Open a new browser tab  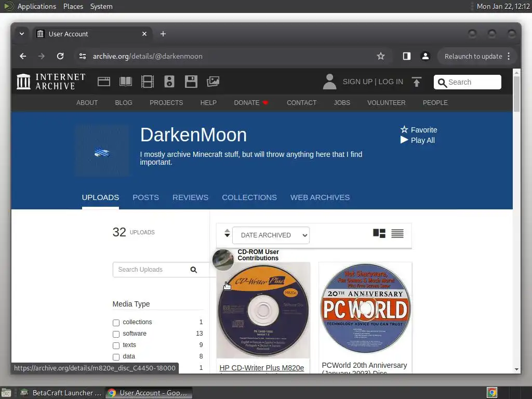(x=163, y=34)
